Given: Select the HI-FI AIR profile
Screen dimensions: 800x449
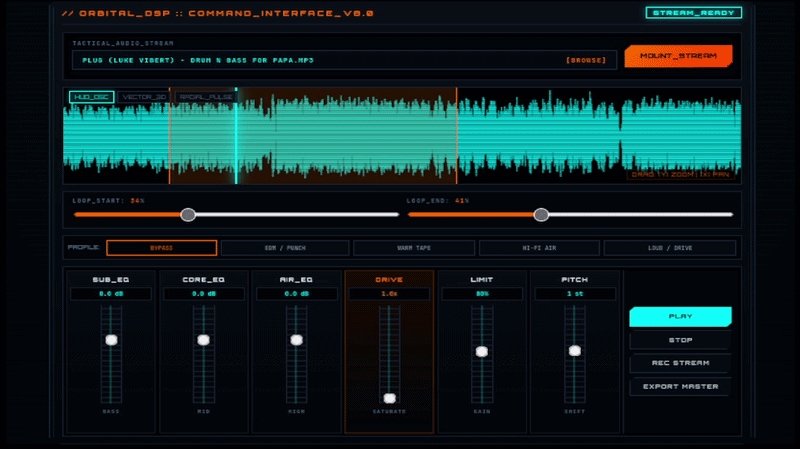Looking at the screenshot, I should click(539, 248).
